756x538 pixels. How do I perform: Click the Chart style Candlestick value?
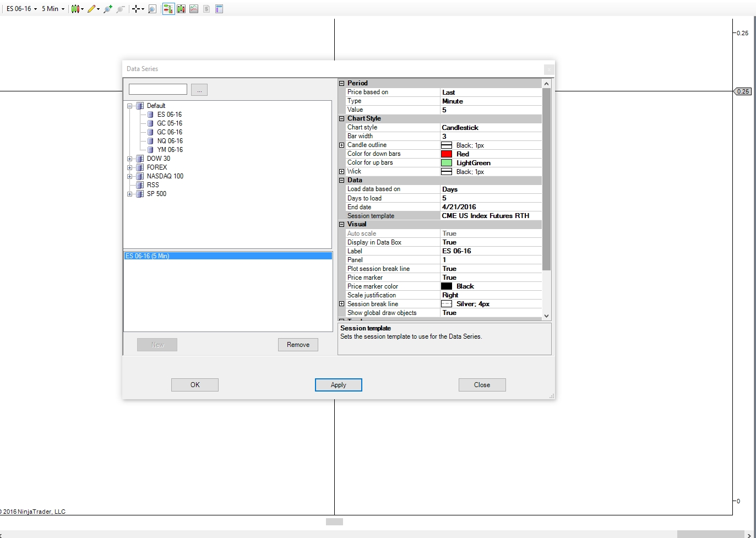[x=491, y=128]
